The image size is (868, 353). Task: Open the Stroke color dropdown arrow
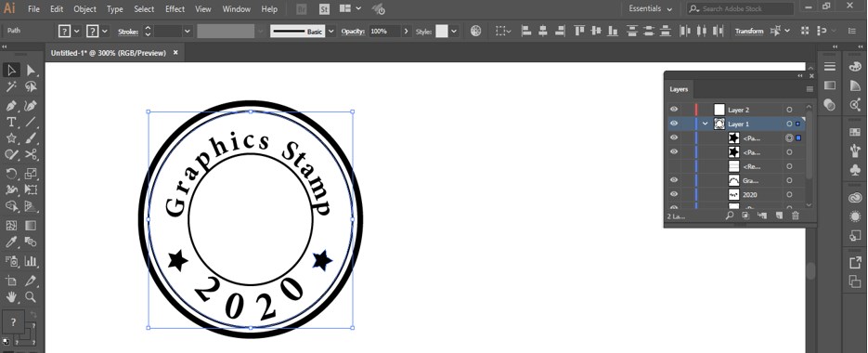105,32
